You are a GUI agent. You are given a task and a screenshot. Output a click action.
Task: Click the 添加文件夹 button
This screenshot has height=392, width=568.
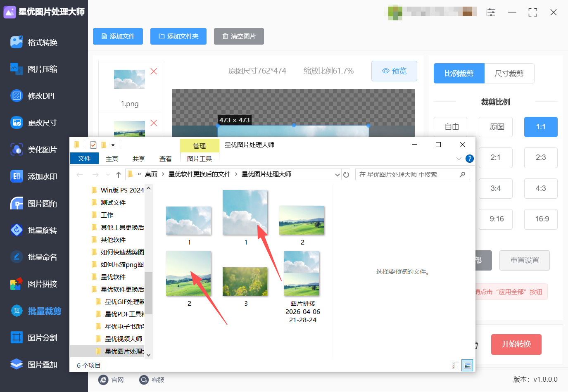(178, 36)
